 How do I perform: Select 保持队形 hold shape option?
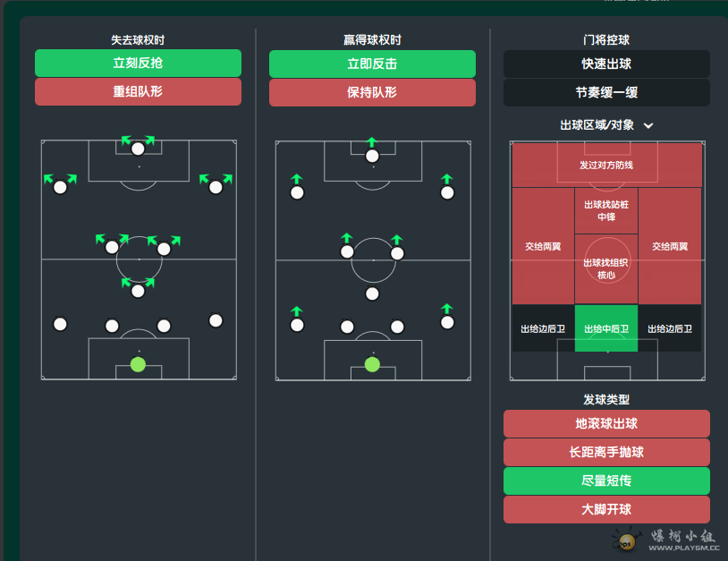click(x=372, y=93)
